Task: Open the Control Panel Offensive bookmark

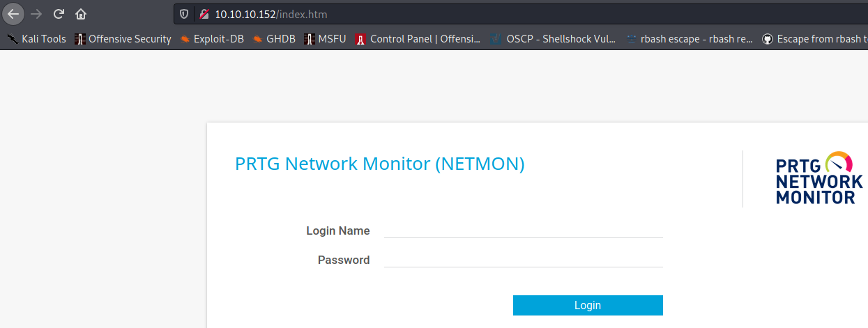Action: [418, 39]
